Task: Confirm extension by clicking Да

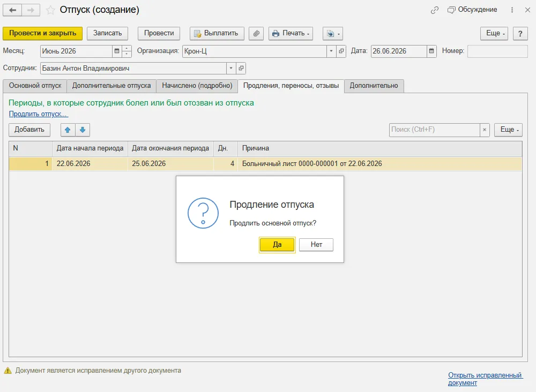Action: [277, 245]
